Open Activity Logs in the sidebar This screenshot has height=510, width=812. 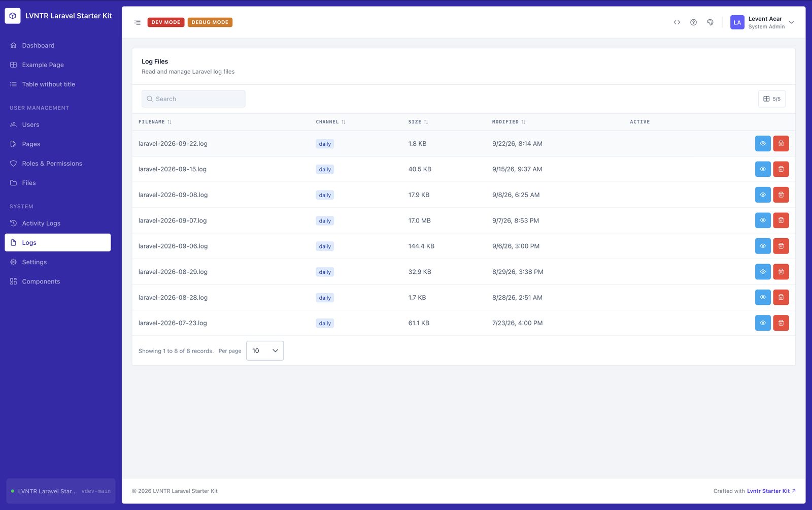click(58, 224)
